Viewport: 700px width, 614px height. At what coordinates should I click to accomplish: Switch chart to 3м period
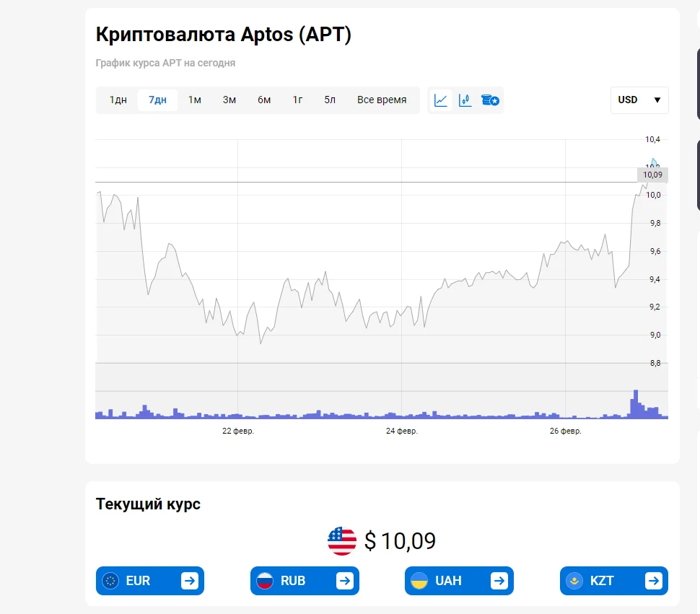229,100
